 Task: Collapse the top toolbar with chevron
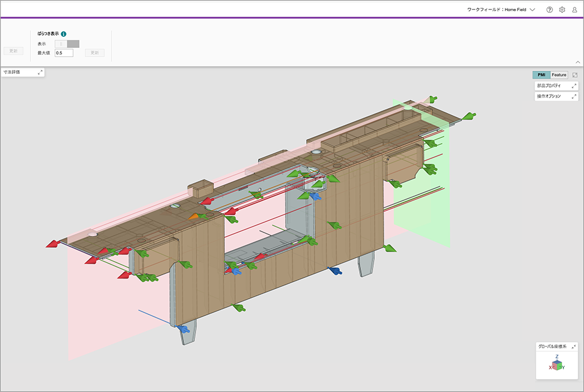(578, 62)
